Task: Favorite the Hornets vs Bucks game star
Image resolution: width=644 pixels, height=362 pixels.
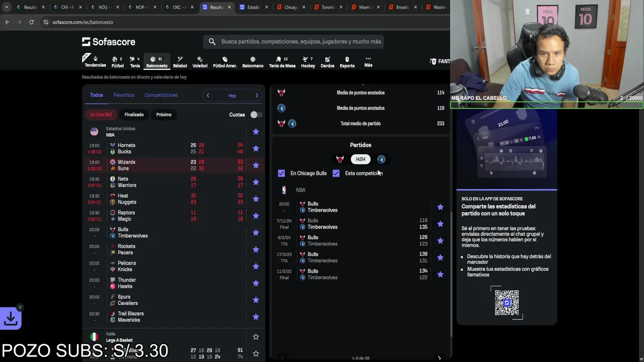Action: tap(256, 148)
